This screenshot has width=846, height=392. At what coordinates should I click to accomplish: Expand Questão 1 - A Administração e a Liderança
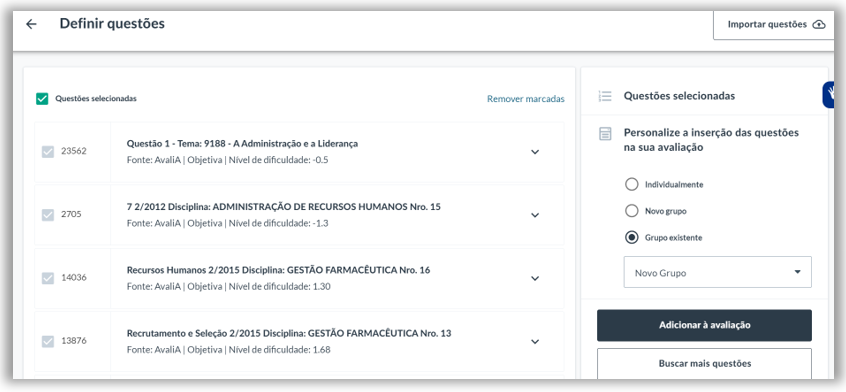(x=535, y=152)
